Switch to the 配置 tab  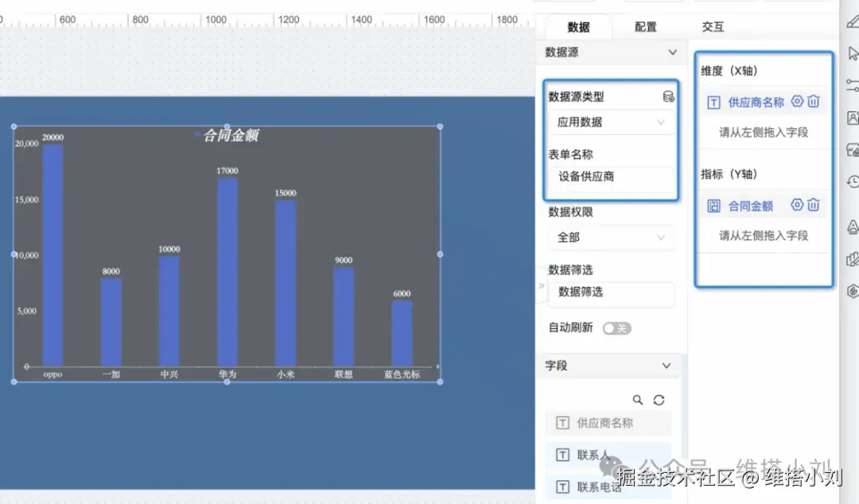[644, 26]
